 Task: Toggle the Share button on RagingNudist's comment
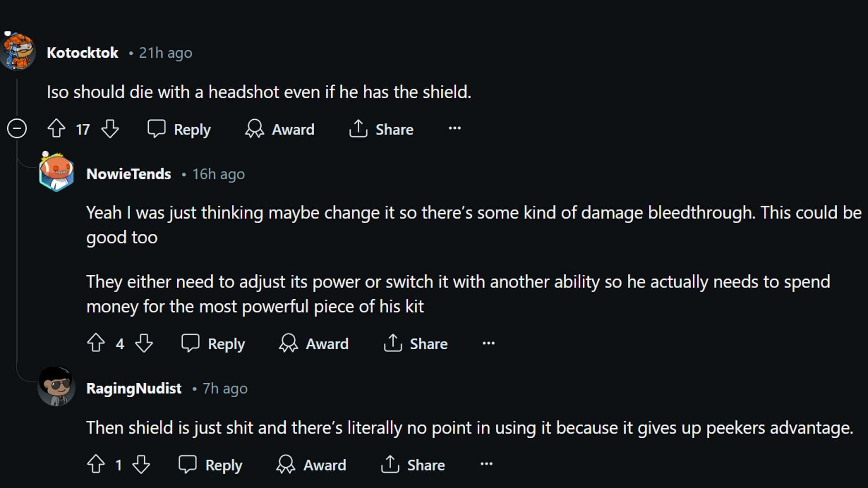point(416,464)
